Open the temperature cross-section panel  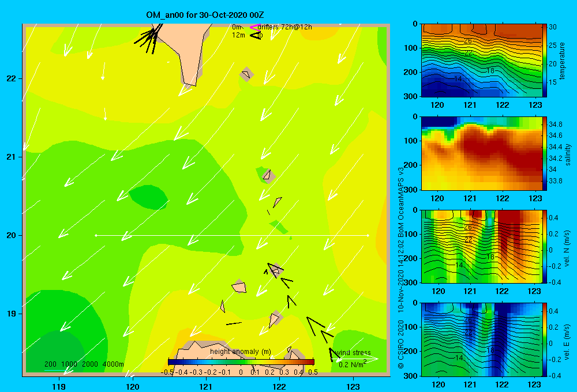pos(481,61)
